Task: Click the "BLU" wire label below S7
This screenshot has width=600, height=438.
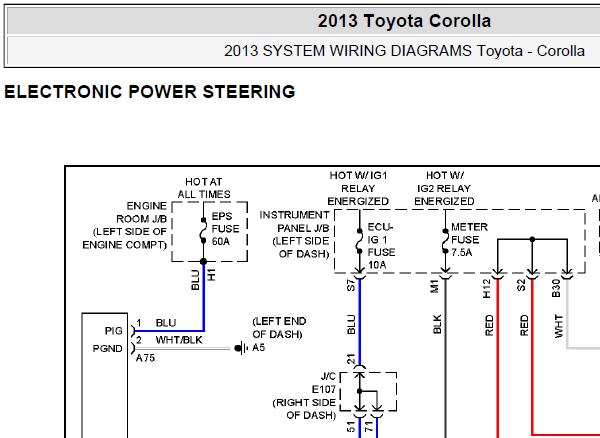Action: (351, 324)
